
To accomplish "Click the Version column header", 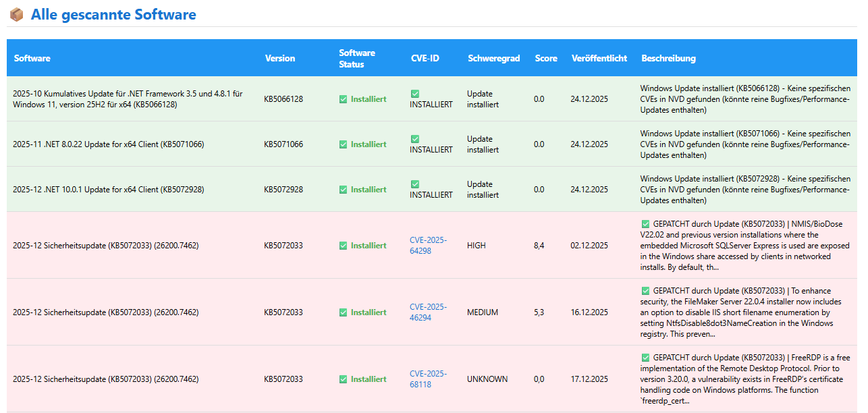I will pyautogui.click(x=280, y=58).
